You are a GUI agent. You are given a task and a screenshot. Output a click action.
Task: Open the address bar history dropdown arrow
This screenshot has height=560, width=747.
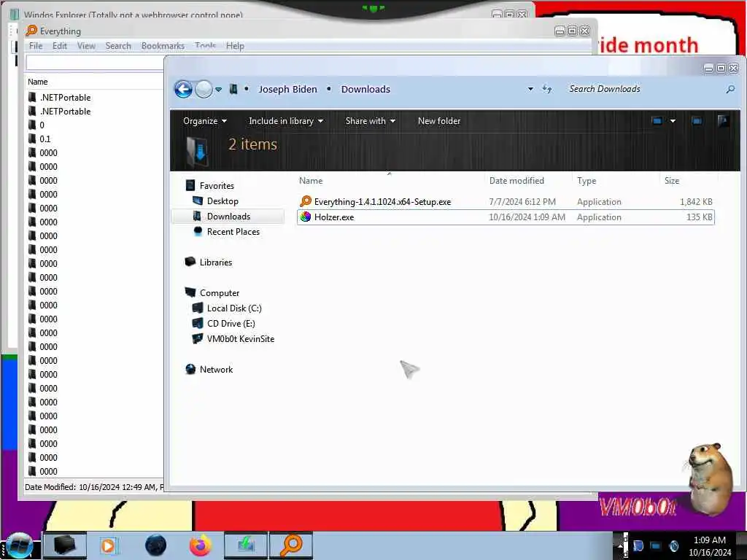530,89
